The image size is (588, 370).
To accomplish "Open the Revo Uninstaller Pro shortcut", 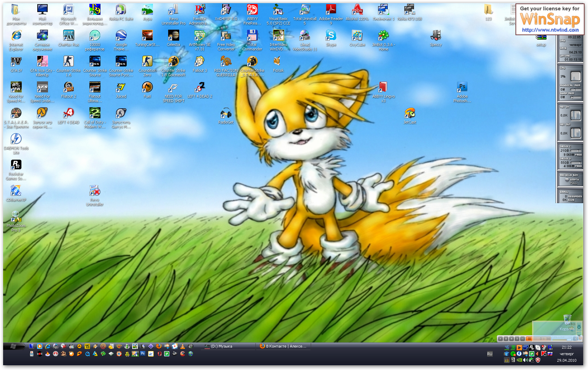I will click(x=174, y=14).
